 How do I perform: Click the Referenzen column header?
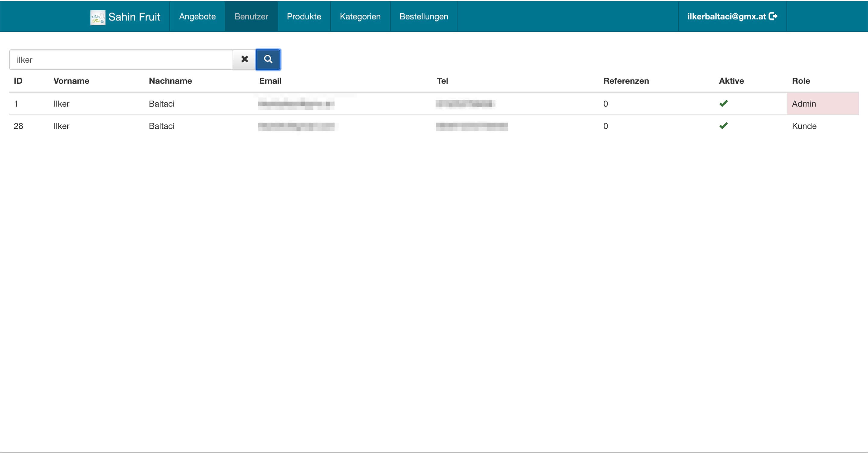click(x=626, y=81)
